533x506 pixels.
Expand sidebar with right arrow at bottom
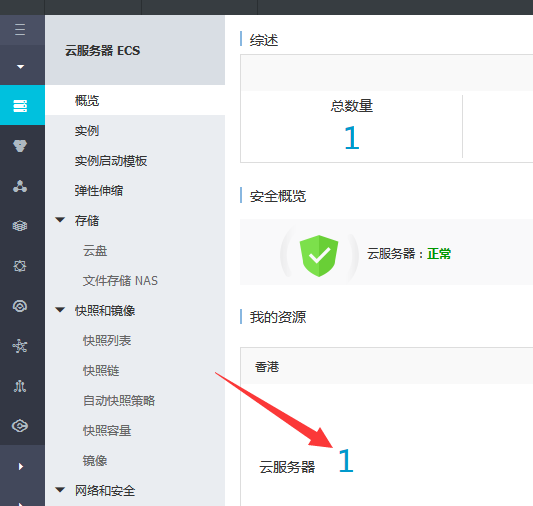click(x=21, y=467)
